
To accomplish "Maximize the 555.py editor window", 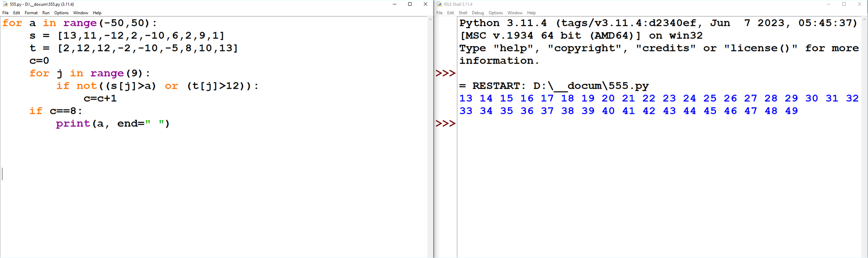I will tap(410, 4).
